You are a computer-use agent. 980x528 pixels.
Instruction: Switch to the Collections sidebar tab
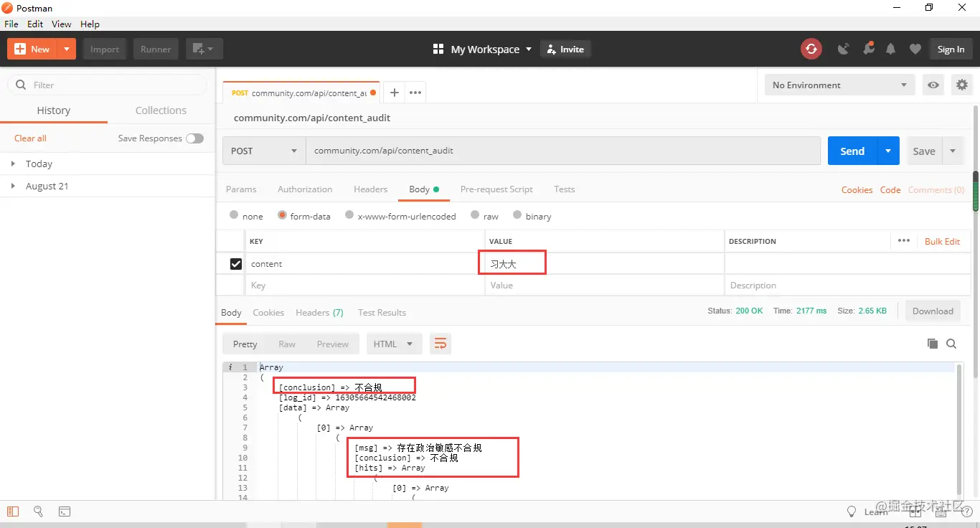point(161,110)
